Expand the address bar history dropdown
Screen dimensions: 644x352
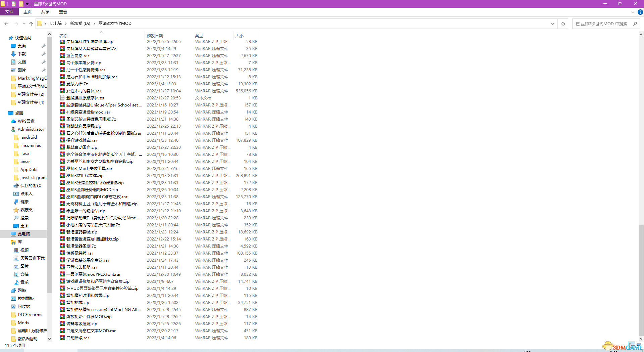point(552,24)
